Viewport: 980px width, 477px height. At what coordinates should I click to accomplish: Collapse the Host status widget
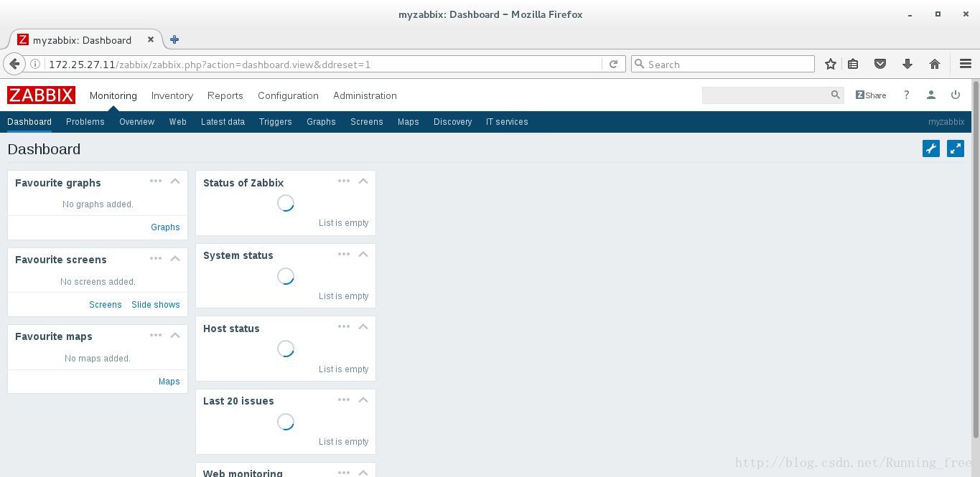[x=363, y=326]
